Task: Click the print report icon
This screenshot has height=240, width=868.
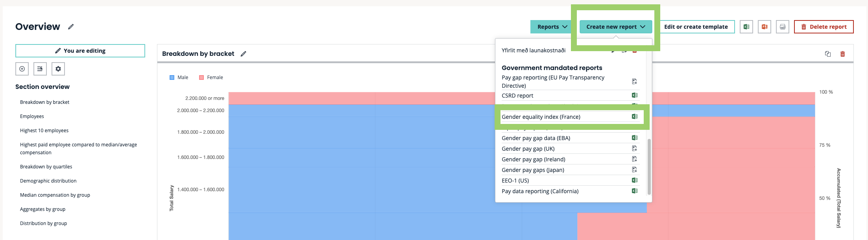Action: 782,27
